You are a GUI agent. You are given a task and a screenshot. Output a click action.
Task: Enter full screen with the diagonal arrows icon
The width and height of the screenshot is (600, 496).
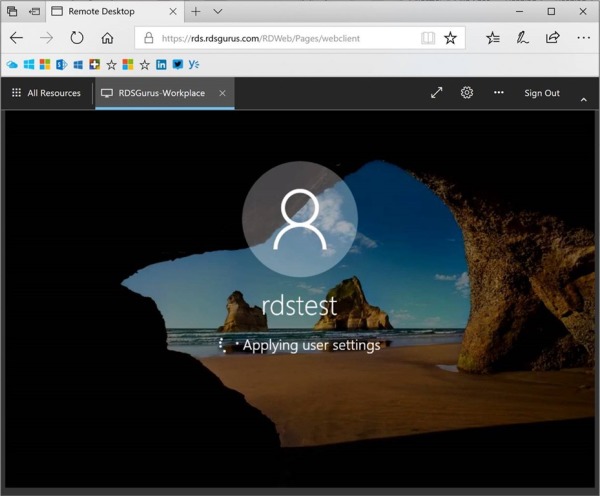pyautogui.click(x=436, y=93)
